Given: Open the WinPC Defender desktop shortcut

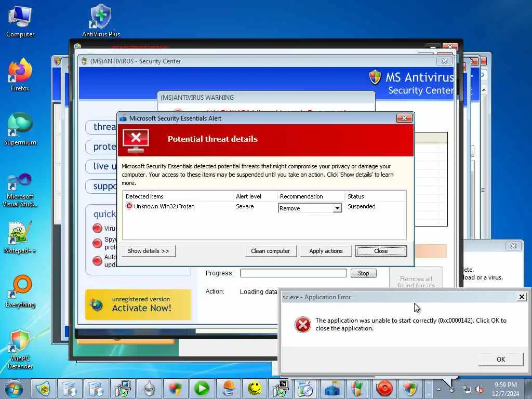Looking at the screenshot, I should pyautogui.click(x=20, y=350).
